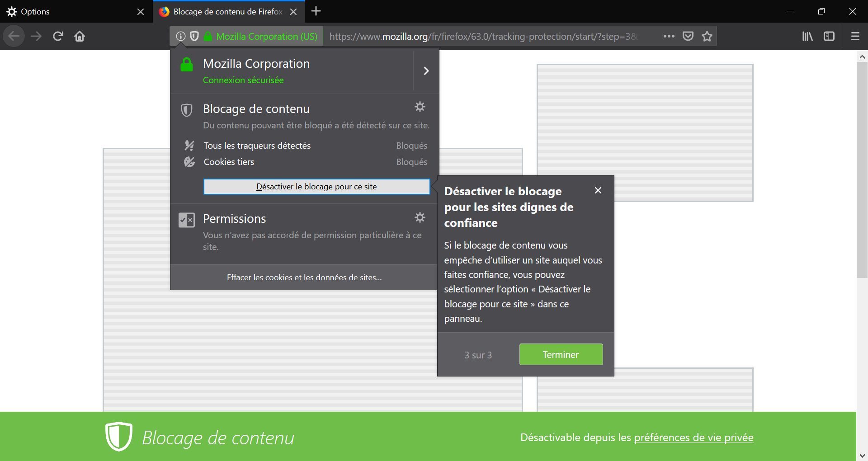Image resolution: width=868 pixels, height=461 pixels.
Task: Bookmark this page with the star icon
Action: [707, 36]
